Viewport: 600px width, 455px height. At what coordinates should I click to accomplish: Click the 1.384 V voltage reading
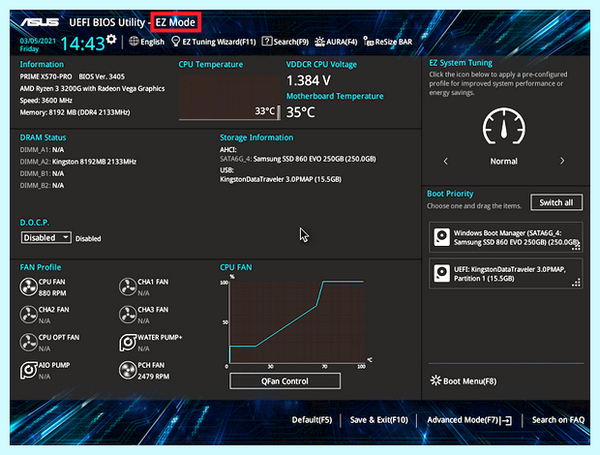click(308, 81)
